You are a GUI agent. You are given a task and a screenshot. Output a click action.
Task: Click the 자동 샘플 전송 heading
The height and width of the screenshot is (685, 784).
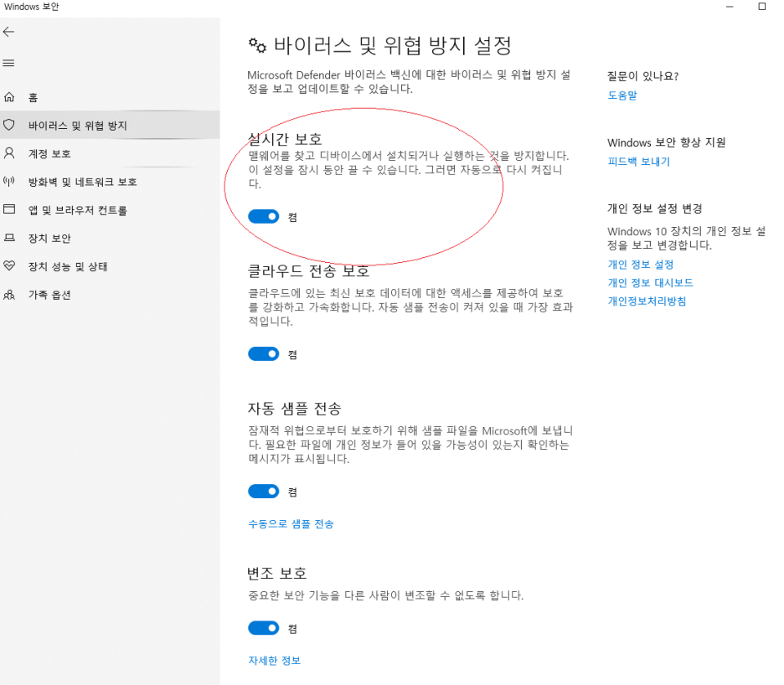[295, 409]
